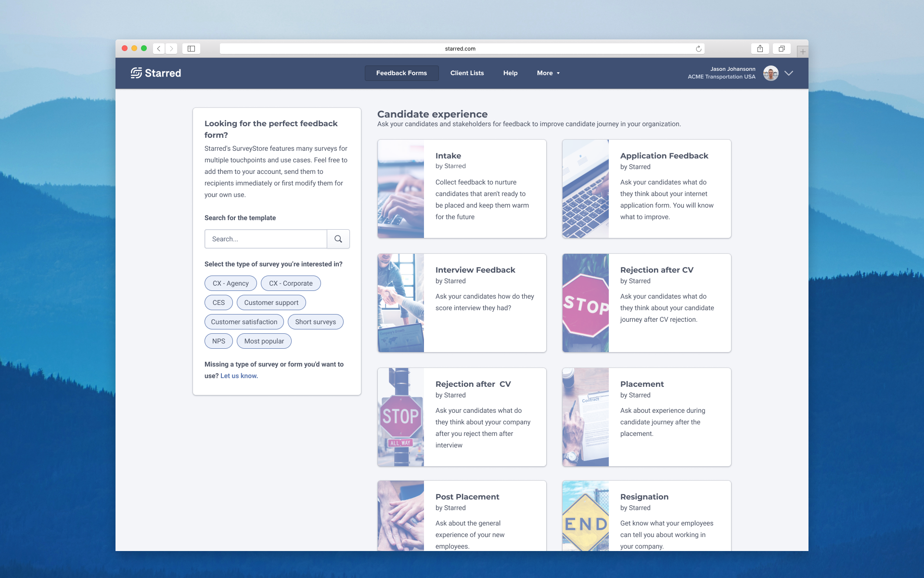Click the Starred logo icon
This screenshot has height=578, width=924.
click(x=137, y=73)
